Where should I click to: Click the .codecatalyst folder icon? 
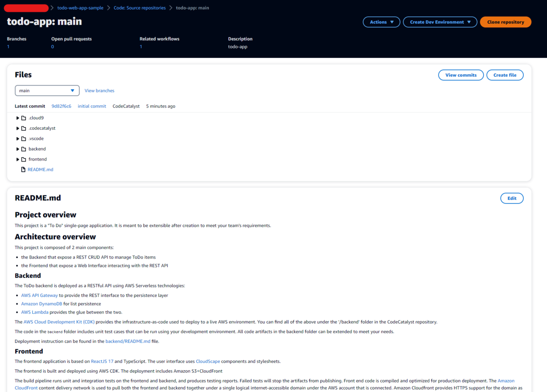click(24, 128)
